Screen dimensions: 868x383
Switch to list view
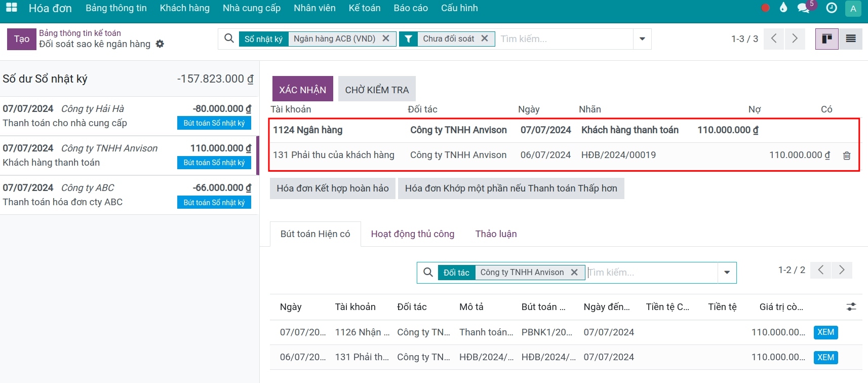click(x=851, y=39)
